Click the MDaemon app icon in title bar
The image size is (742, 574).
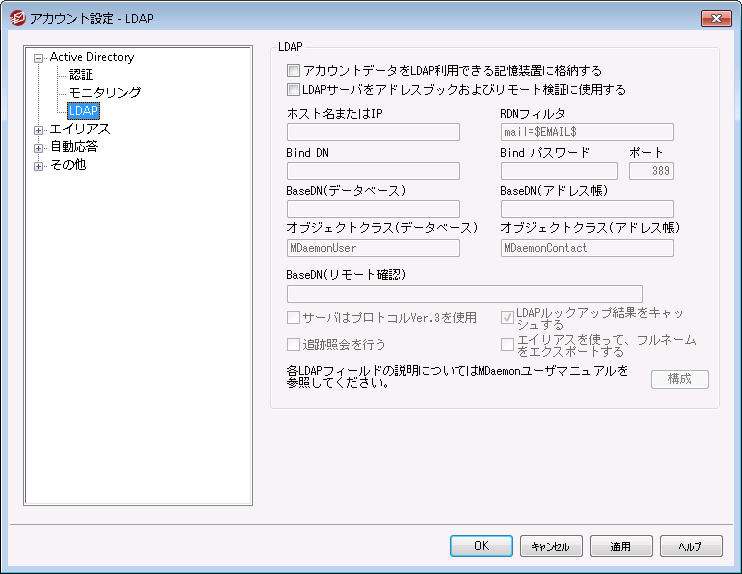click(16, 17)
